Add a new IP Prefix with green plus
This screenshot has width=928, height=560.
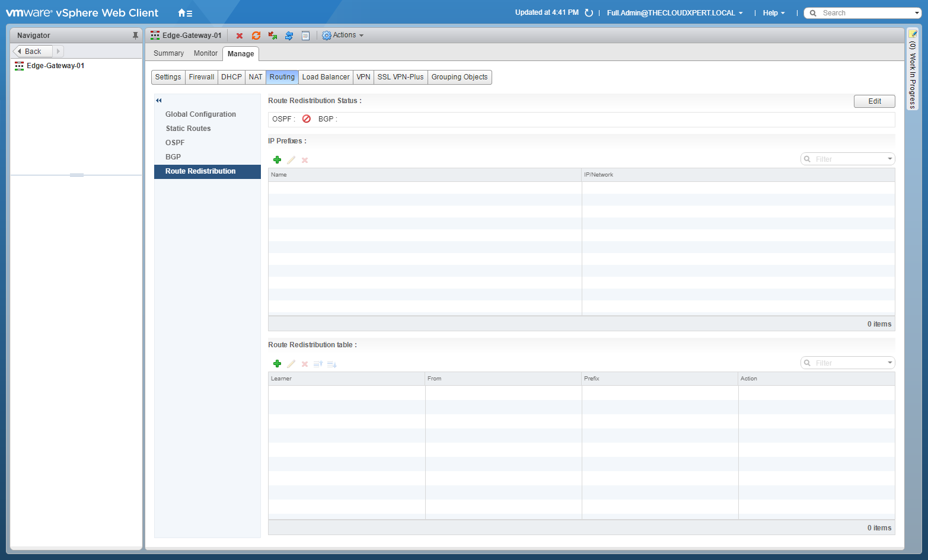(277, 160)
